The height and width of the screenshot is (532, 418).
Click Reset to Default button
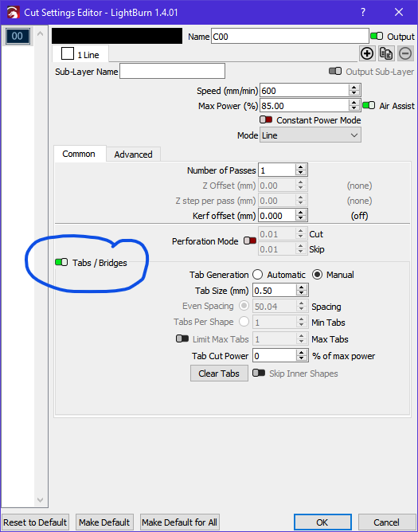tap(35, 522)
